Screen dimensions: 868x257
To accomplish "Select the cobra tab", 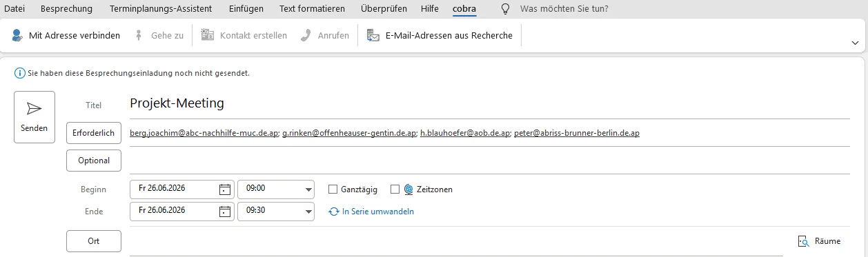I will click(x=465, y=9).
